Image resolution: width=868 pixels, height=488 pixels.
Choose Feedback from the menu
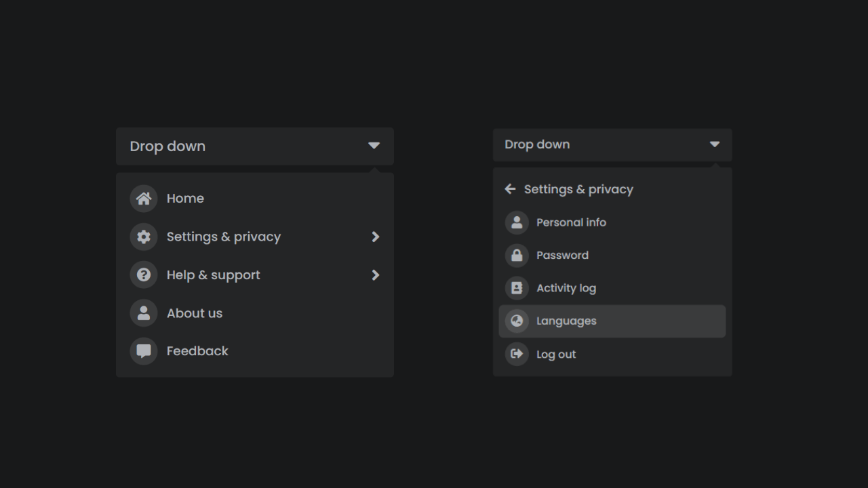click(x=197, y=350)
